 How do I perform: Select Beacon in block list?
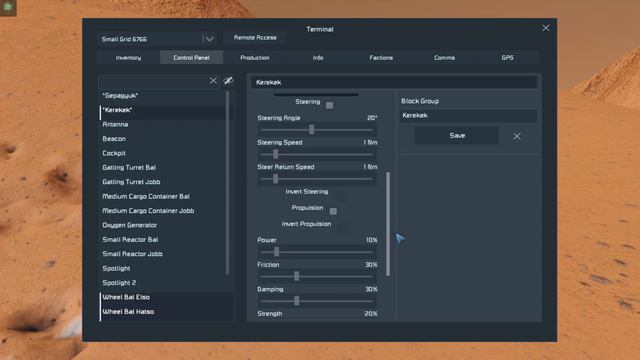(162, 139)
